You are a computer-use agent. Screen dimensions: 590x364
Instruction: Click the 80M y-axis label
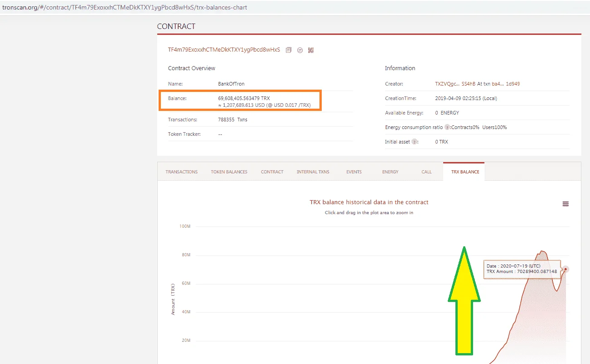tap(186, 255)
